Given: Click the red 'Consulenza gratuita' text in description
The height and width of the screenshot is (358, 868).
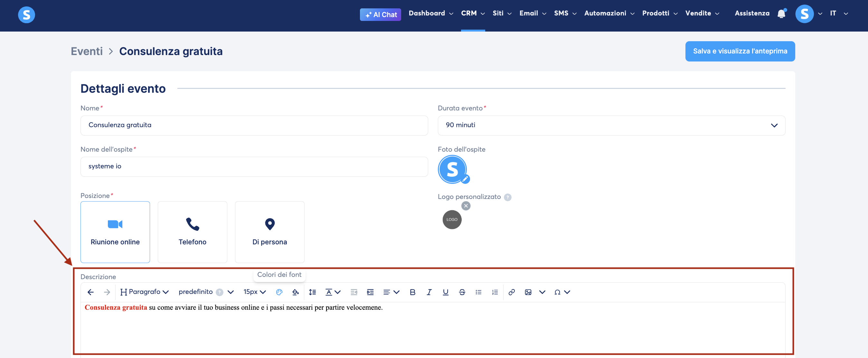Looking at the screenshot, I should 116,307.
